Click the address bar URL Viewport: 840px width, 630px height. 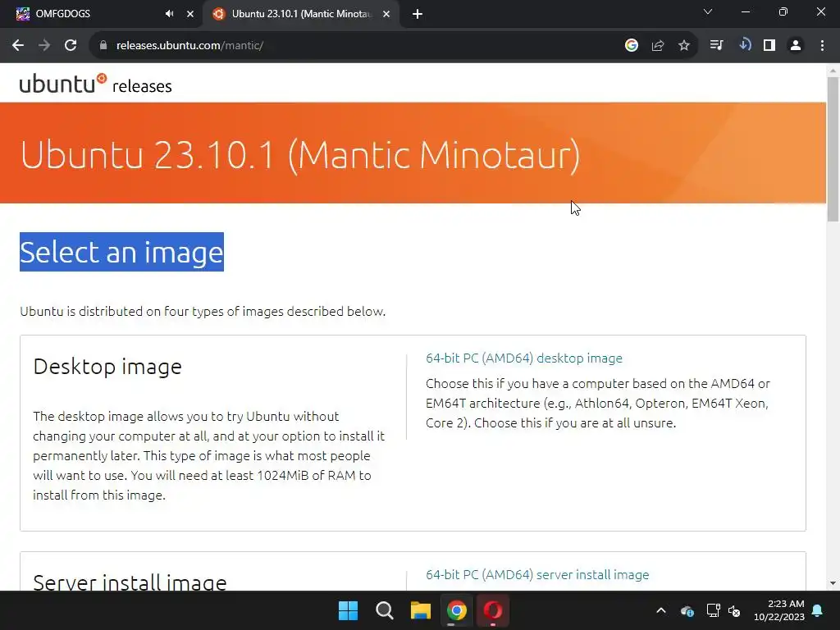point(189,46)
